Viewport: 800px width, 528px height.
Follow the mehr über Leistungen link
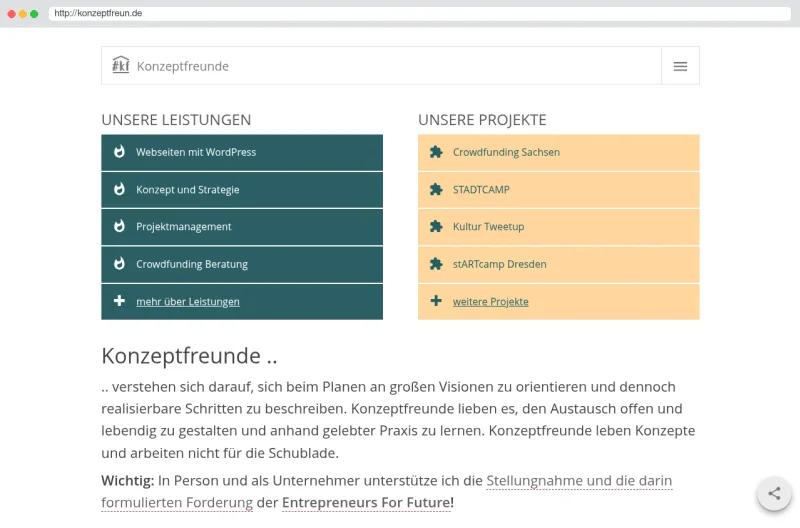[x=188, y=301]
